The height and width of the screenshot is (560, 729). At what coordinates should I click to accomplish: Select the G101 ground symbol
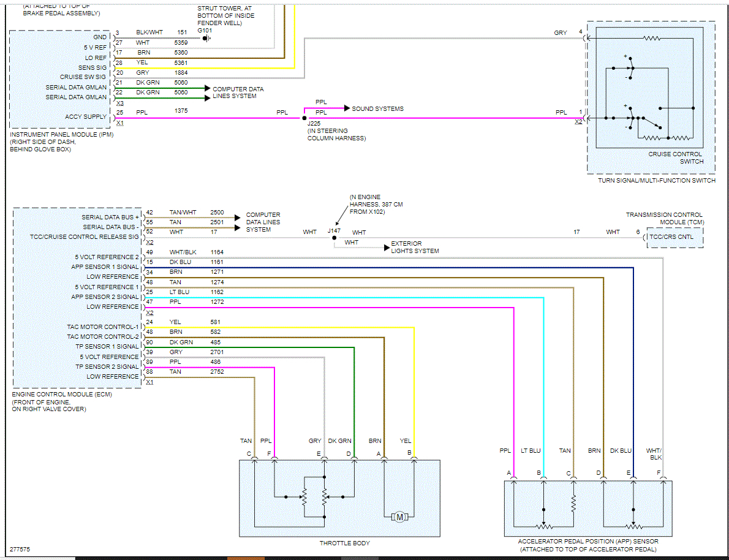pyautogui.click(x=206, y=38)
